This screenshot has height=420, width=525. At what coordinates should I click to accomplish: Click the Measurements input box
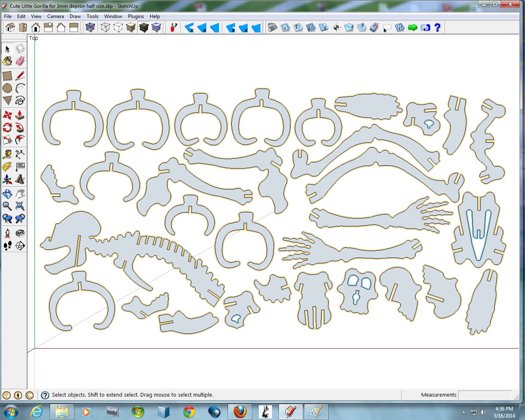[485, 395]
